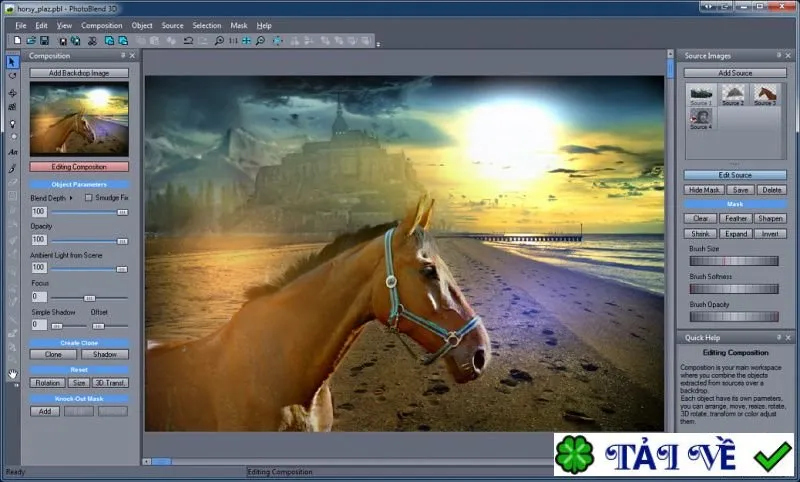Pin the Composition panel
The height and width of the screenshot is (482, 800).
[x=123, y=55]
